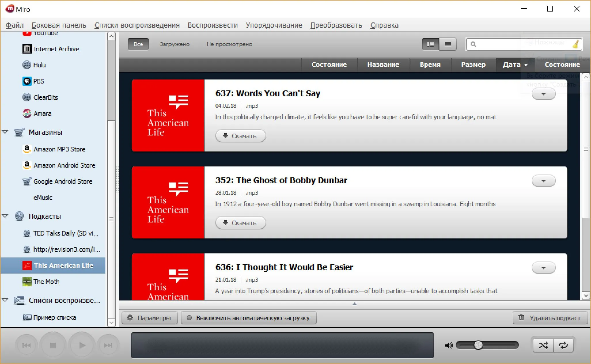
Task: Collapse the Магазины section
Action: tap(5, 132)
